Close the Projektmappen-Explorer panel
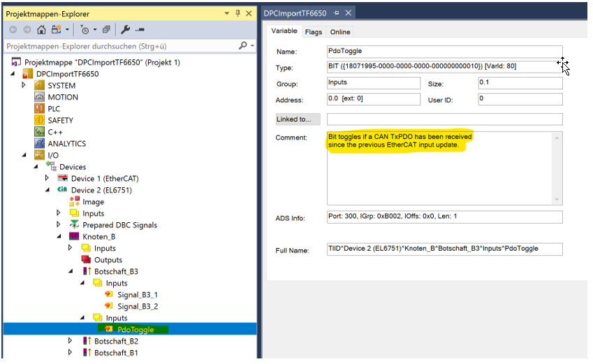The image size is (593, 364). point(249,13)
